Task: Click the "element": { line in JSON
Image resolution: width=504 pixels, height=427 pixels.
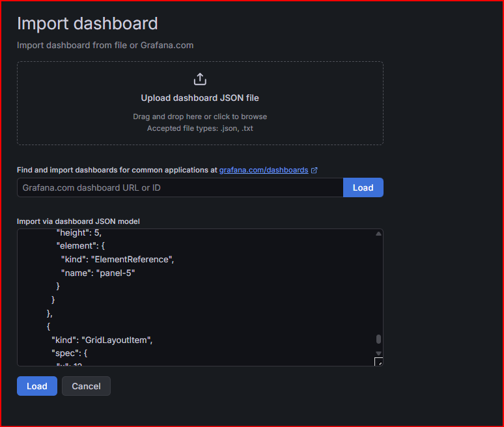Action: pyautogui.click(x=81, y=246)
